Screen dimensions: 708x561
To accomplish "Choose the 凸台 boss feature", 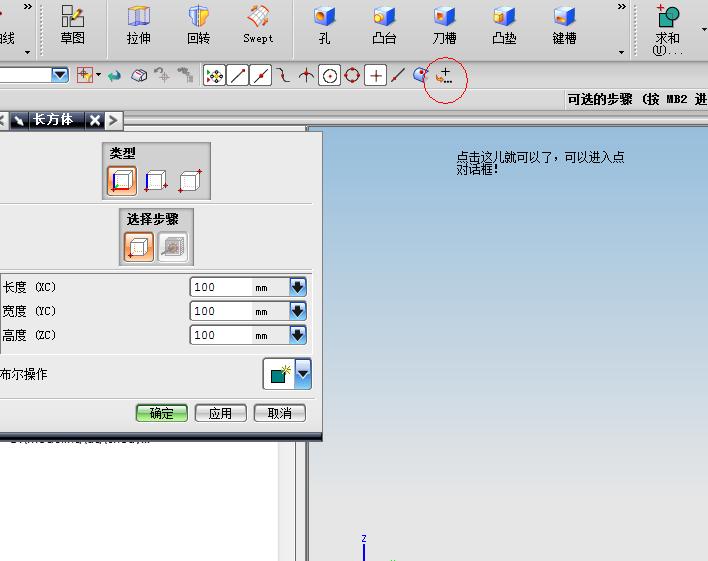I will [x=384, y=25].
